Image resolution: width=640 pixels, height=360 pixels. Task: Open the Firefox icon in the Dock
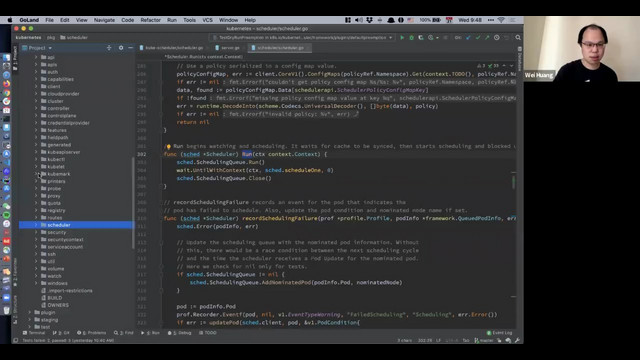point(7,84)
